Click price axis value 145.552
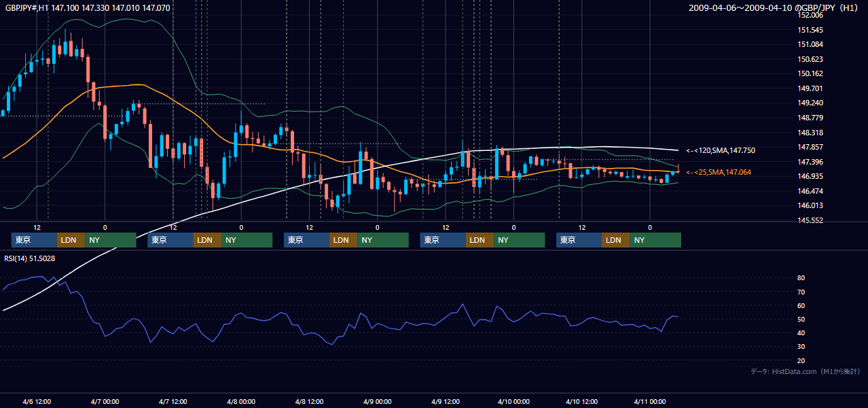Screen dimensions: 868x408 pos(810,220)
